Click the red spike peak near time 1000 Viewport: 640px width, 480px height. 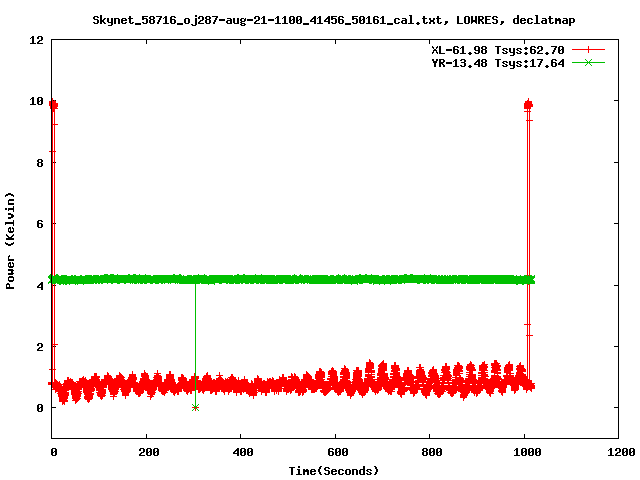coord(528,105)
